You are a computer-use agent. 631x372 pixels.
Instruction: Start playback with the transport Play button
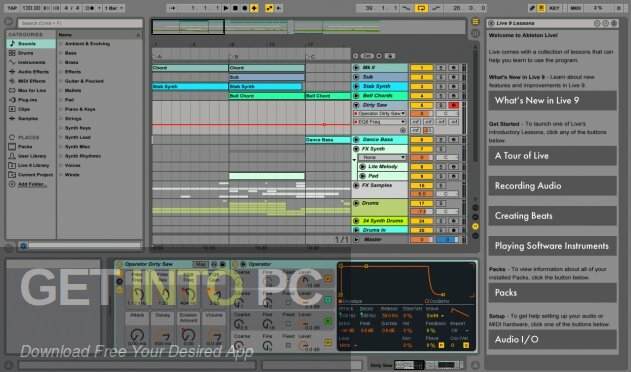pos(226,8)
